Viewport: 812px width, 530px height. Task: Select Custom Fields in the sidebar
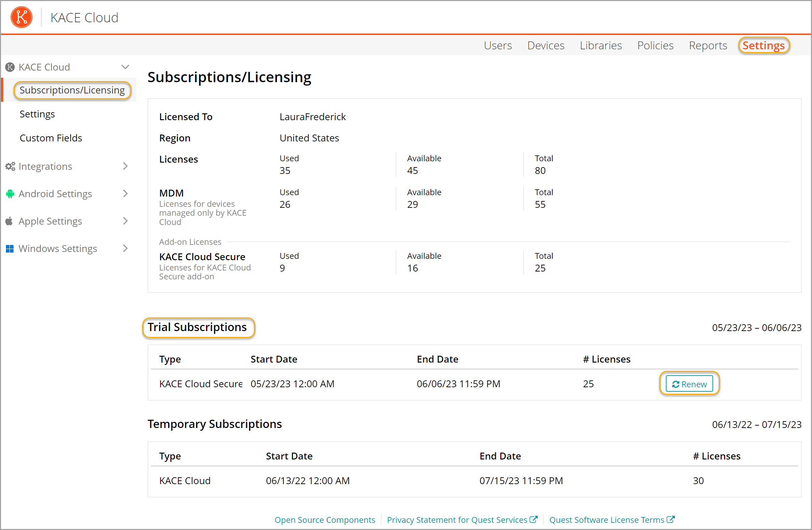(51, 138)
